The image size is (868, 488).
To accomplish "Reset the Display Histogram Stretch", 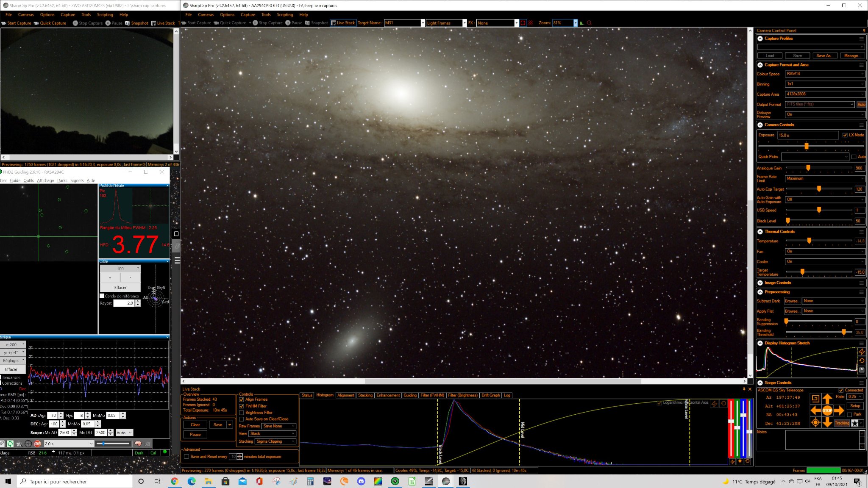I will click(x=862, y=361).
